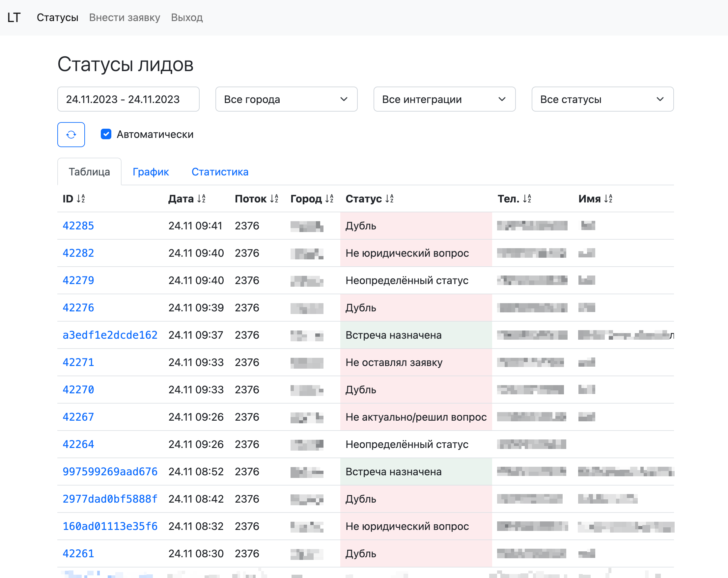Open lead a3edf1e2dcde162 link

tap(110, 335)
